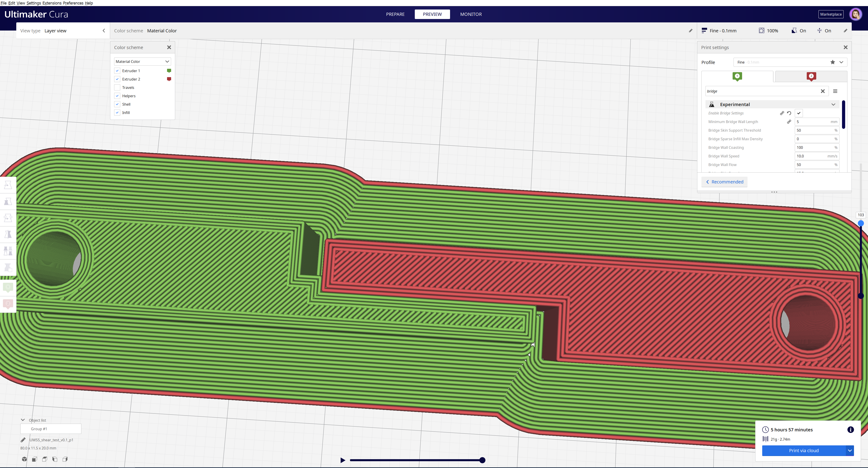
Task: Collapse the Object list expander
Action: point(23,420)
